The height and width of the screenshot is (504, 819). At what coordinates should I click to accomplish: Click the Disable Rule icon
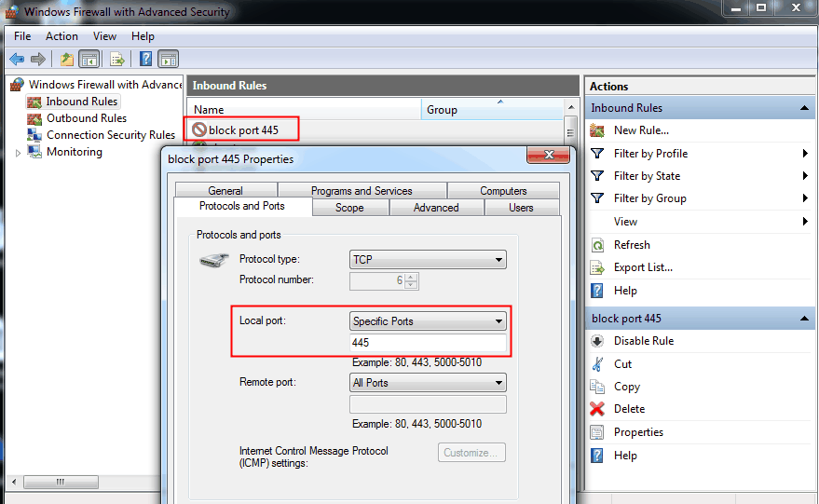[x=597, y=341]
